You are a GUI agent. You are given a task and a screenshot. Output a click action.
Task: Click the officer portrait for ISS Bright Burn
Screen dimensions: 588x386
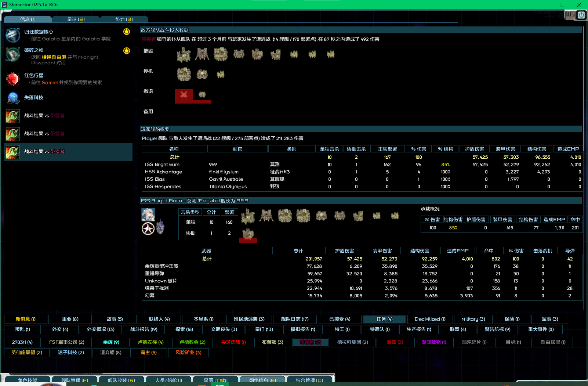(x=148, y=214)
